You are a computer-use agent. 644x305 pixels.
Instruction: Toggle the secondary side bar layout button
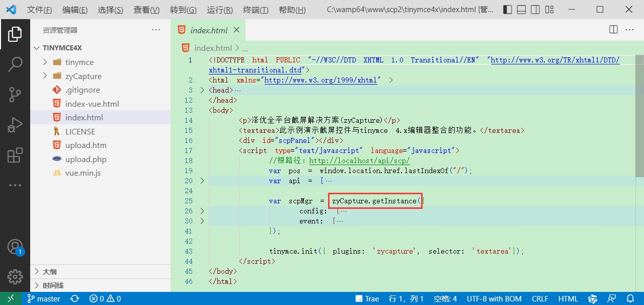pos(535,10)
